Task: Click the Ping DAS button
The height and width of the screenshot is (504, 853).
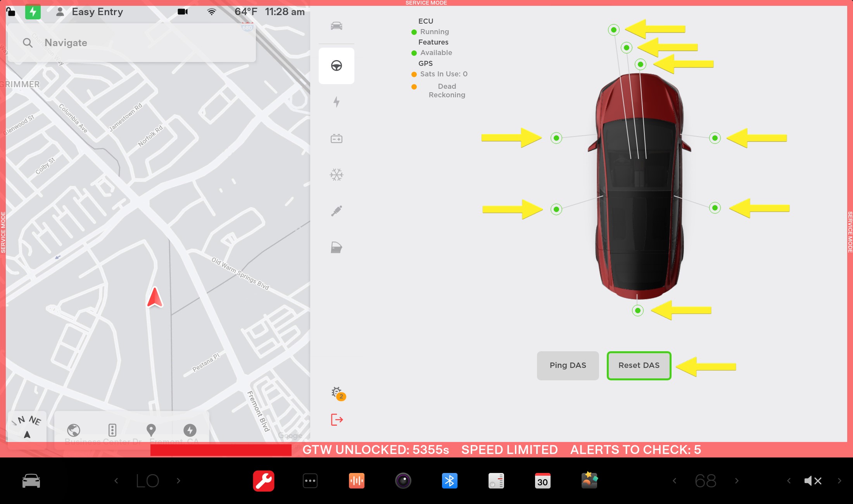Action: click(568, 365)
